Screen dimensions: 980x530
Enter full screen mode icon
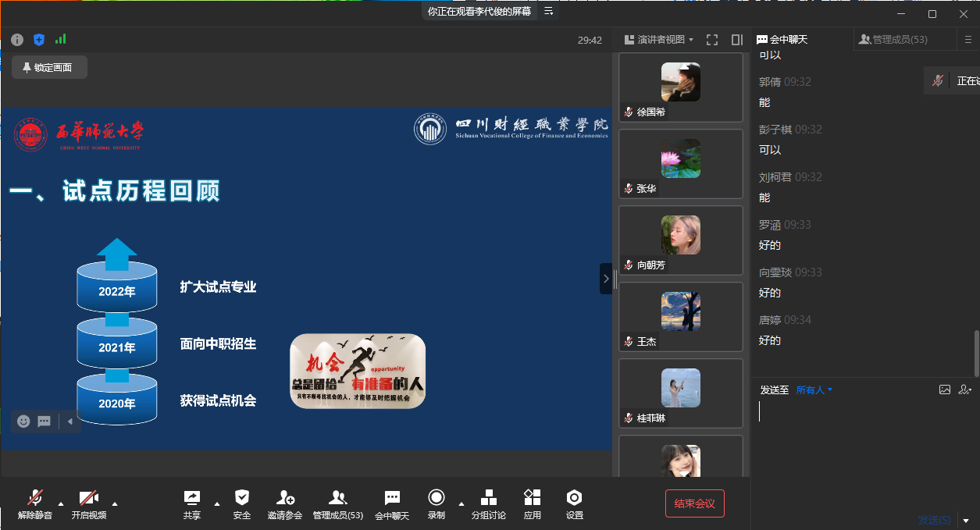click(711, 40)
